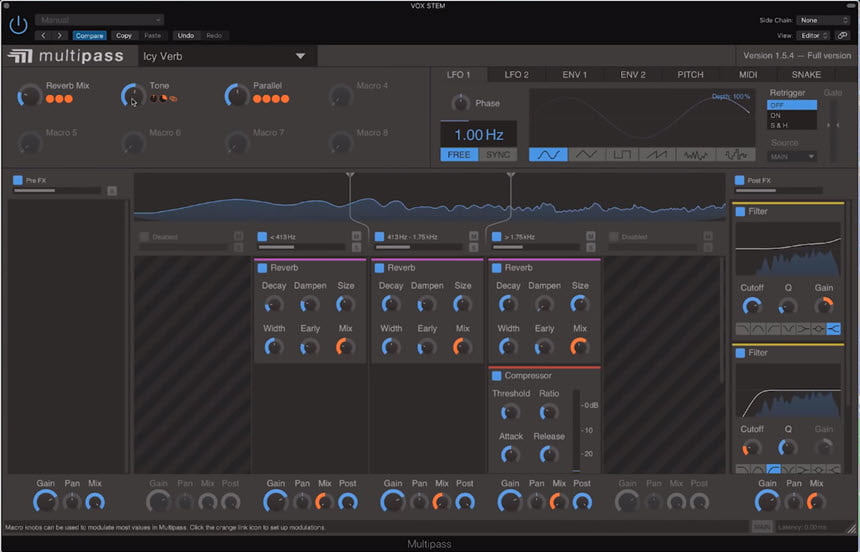Screen dimensions: 860x552
Task: Select the square LFO waveform shape
Action: pos(622,155)
